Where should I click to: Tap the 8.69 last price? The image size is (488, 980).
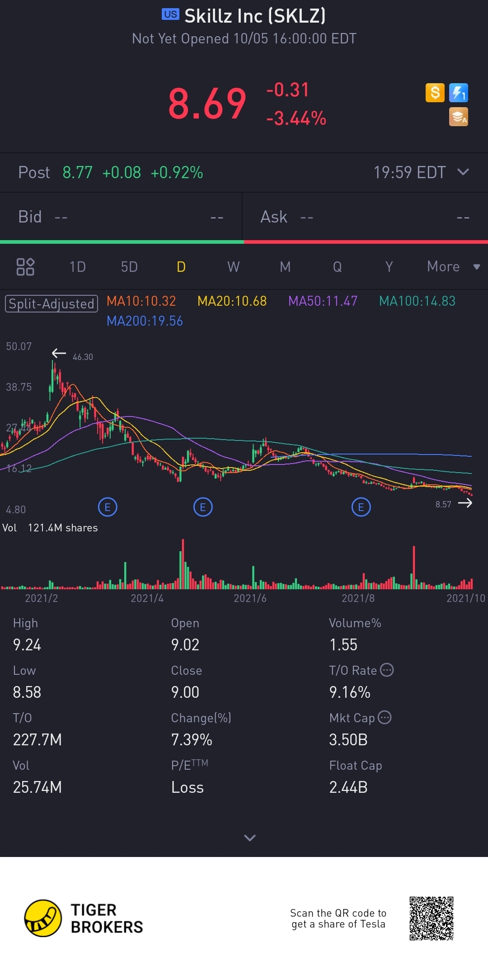click(207, 104)
